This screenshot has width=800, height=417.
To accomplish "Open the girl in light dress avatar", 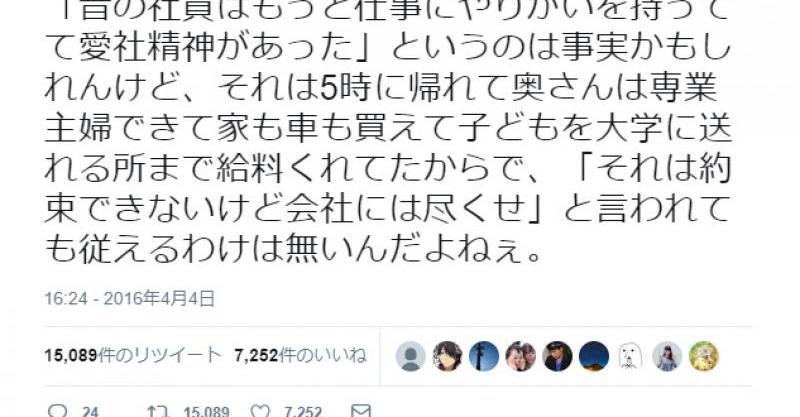I will pyautogui.click(x=667, y=356).
